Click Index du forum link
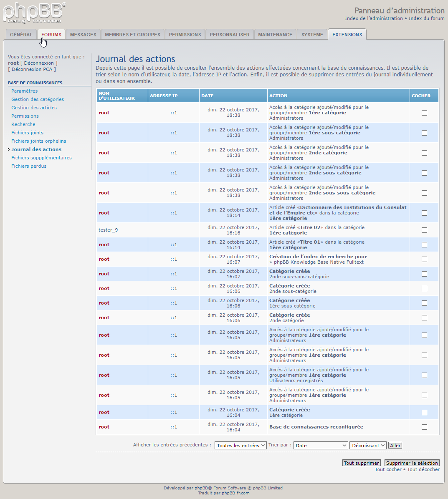The height and width of the screenshot is (499, 448). pyautogui.click(x=426, y=18)
